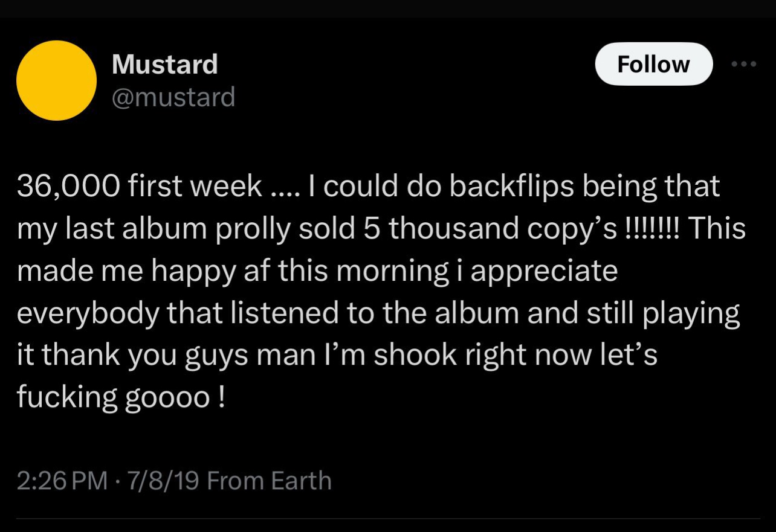Click the word "shook" in the tweet
The height and width of the screenshot is (532, 776).
[x=414, y=356]
